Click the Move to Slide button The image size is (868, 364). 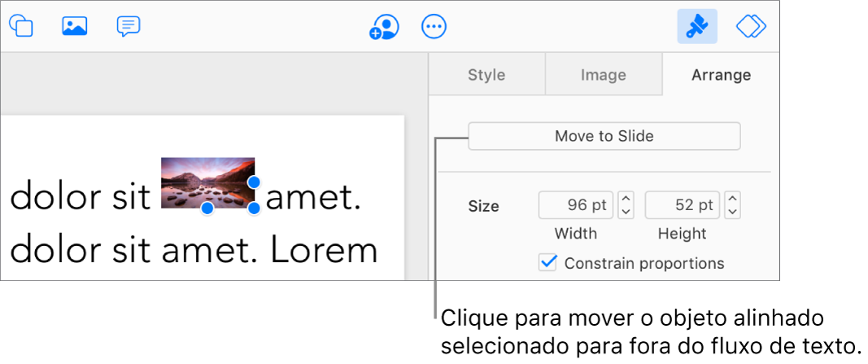coord(604,136)
